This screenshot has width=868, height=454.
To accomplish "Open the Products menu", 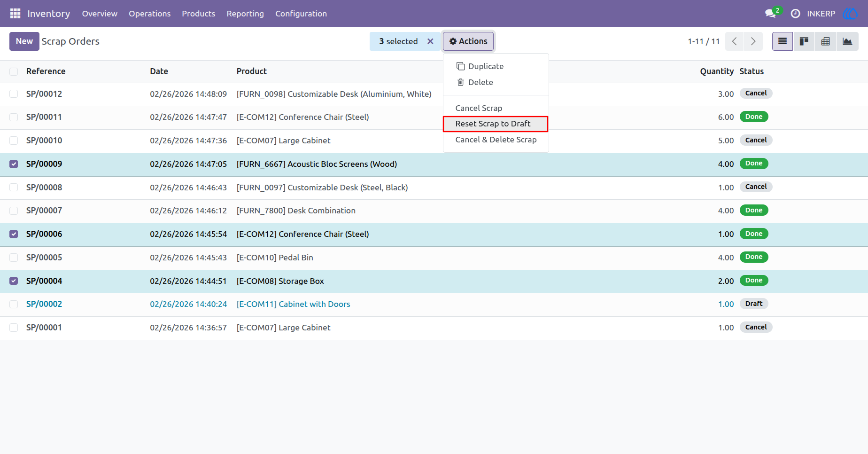I will [x=198, y=14].
